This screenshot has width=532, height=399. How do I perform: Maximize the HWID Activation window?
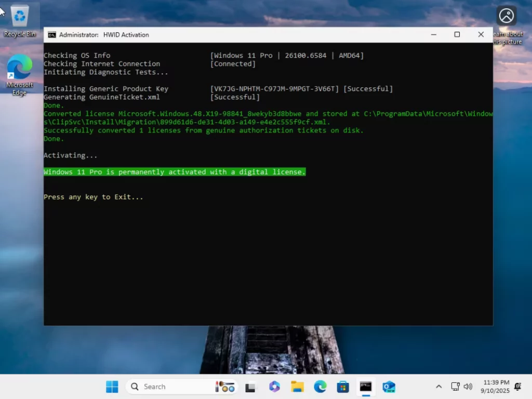click(x=457, y=35)
